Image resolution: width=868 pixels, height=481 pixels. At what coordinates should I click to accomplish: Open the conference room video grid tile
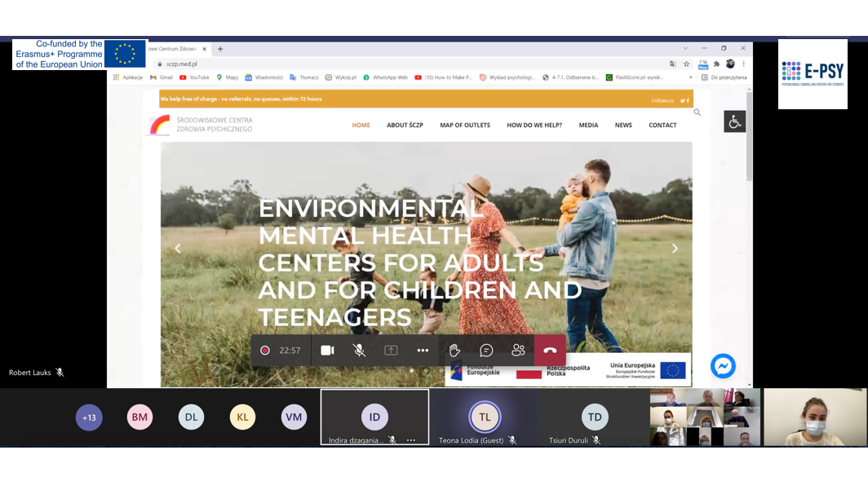(x=705, y=417)
